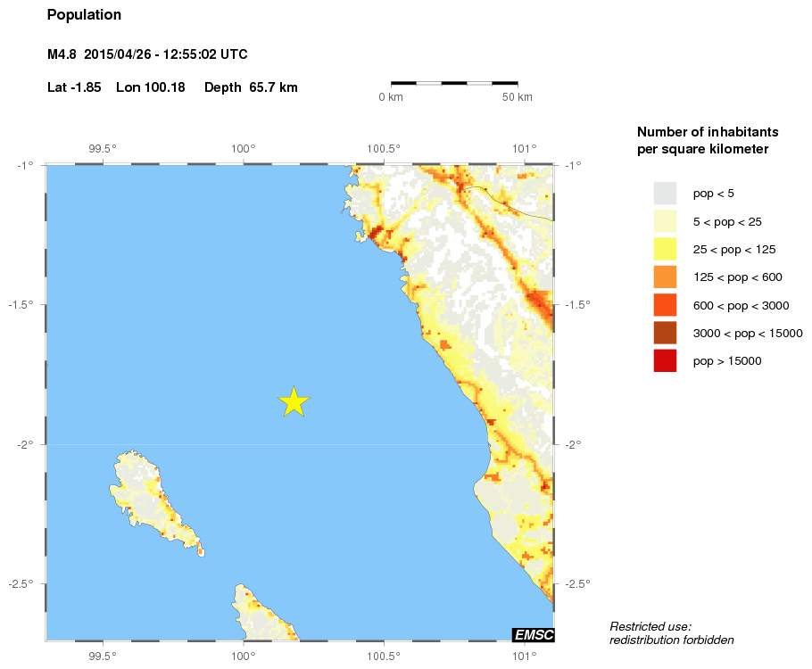Select the pale yellow '5 < pop < 25' swatch
The image size is (812, 669).
pos(665,221)
